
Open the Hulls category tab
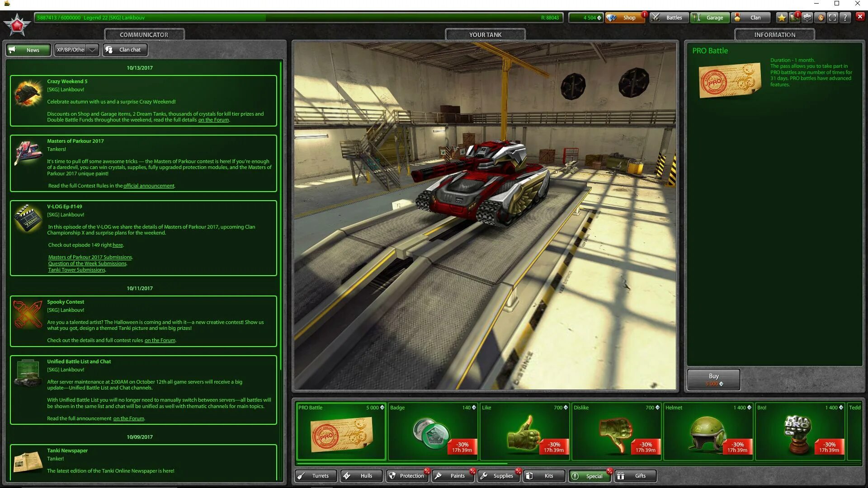pyautogui.click(x=362, y=476)
